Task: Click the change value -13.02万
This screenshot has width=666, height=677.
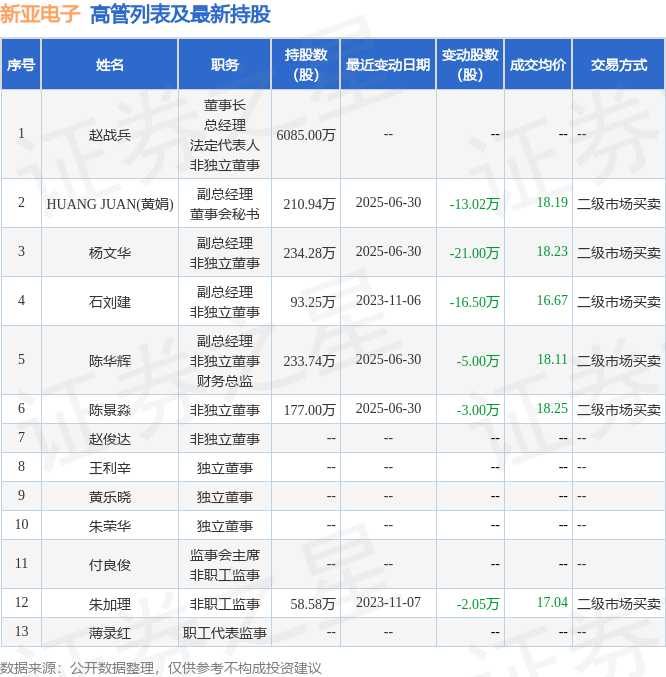Action: (x=474, y=204)
